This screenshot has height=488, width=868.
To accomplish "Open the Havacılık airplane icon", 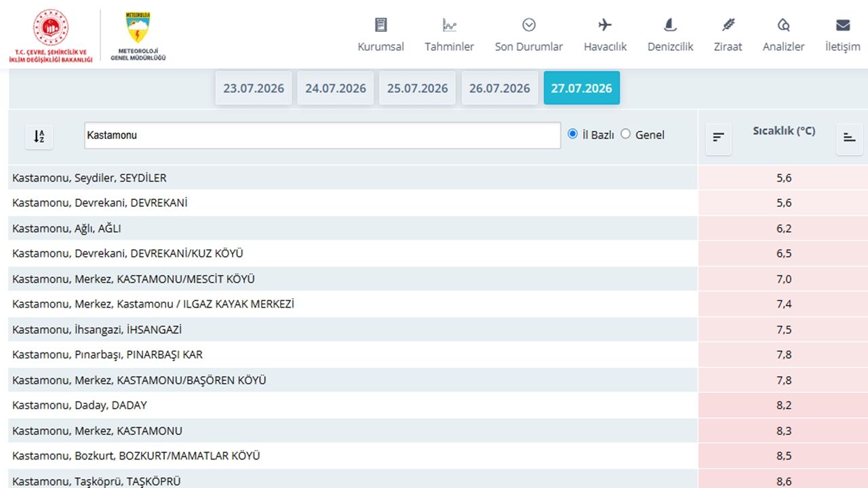I will click(x=605, y=25).
